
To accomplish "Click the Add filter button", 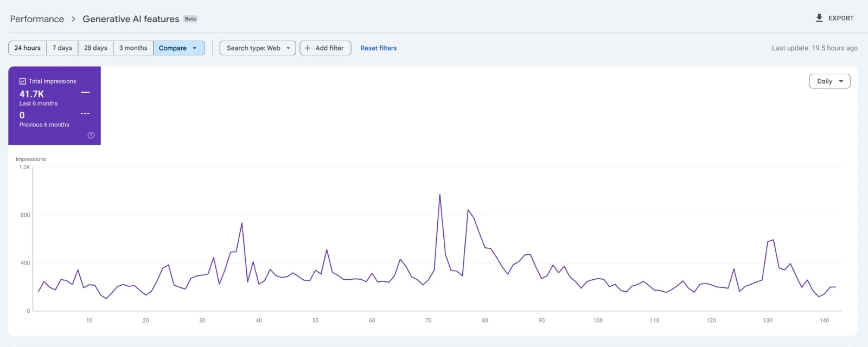I will [325, 48].
